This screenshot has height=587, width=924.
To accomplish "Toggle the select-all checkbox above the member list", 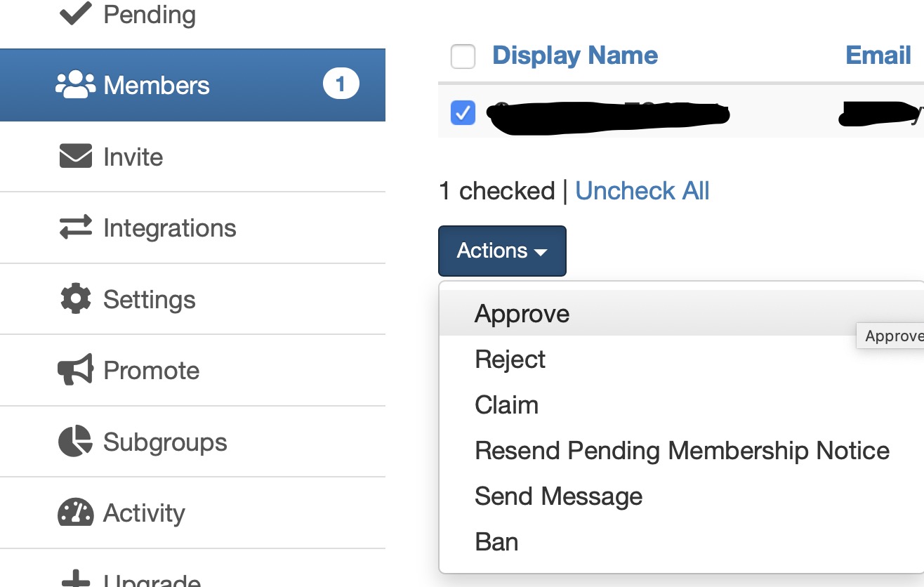I will [x=463, y=57].
